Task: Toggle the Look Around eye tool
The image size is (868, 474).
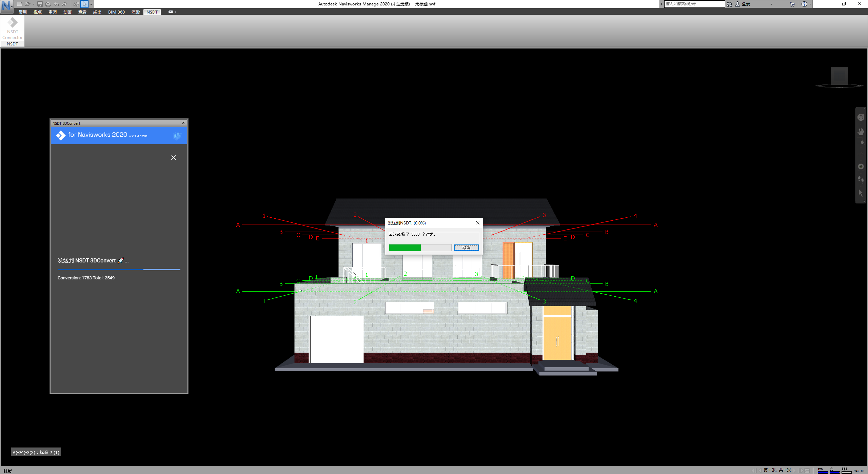Action: coord(861,166)
